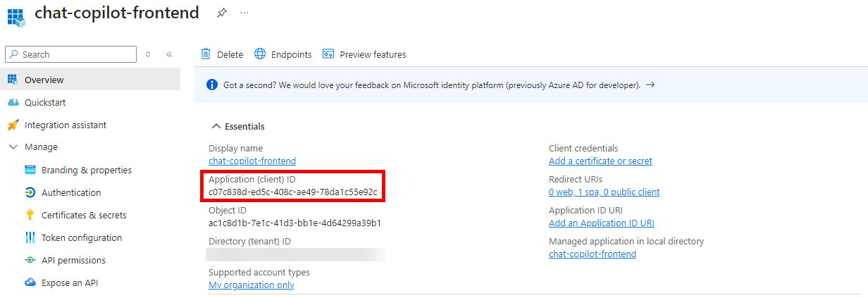This screenshot has width=868, height=298.
Task: Click Add a certificate or secret link
Action: (600, 161)
